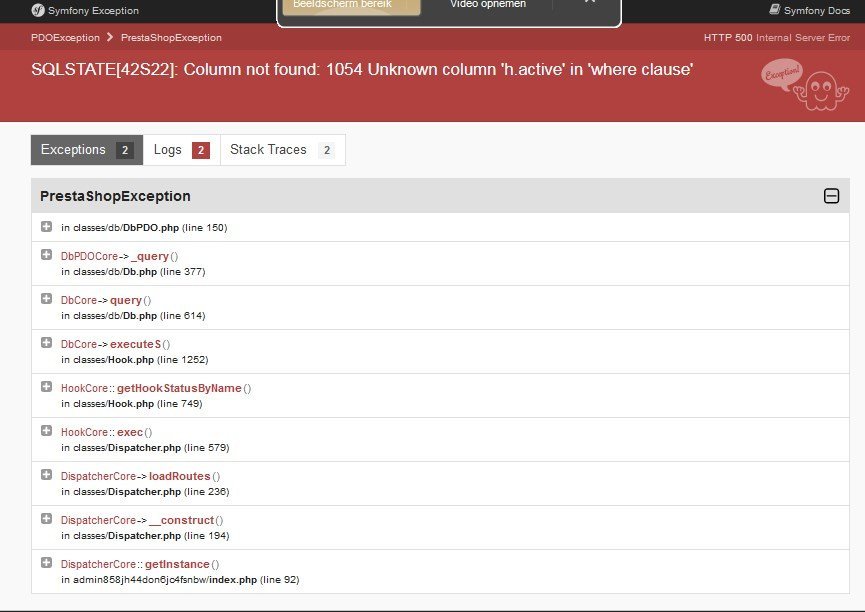Open the Symfony Exception logo link
The height and width of the screenshot is (612, 865).
85,10
